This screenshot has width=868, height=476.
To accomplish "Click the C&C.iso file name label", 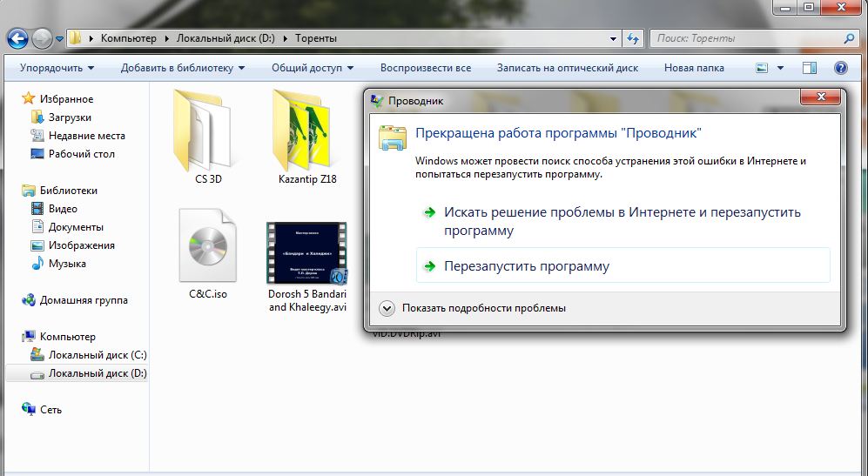I will [208, 294].
